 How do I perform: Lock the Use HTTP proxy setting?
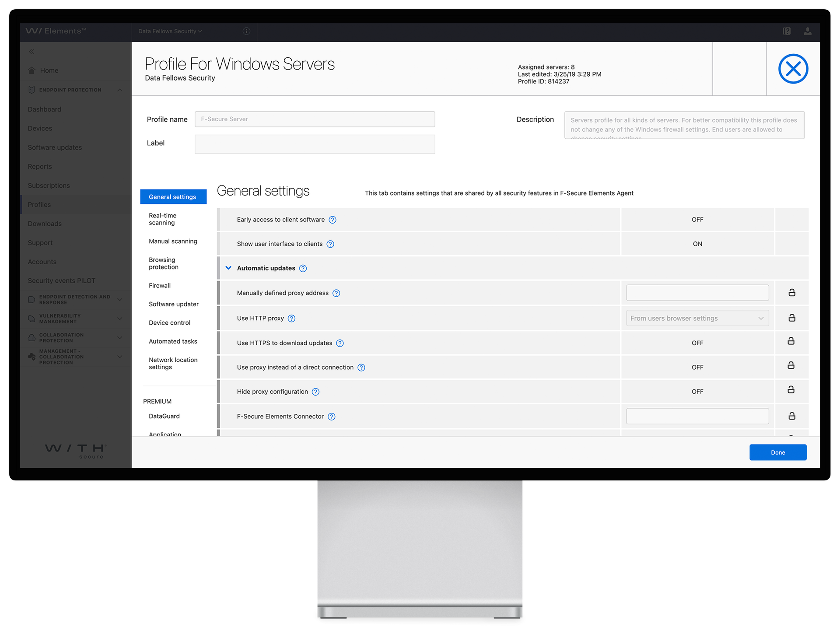[792, 318]
